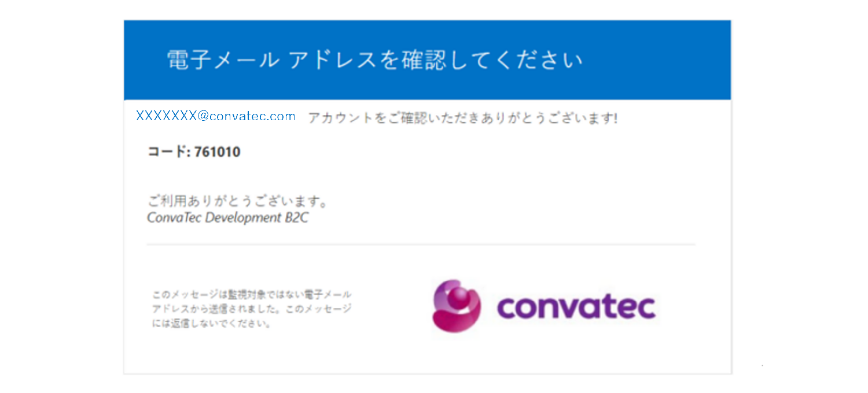
Task: Click the ConvaTec word in signature
Action: pyautogui.click(x=174, y=218)
